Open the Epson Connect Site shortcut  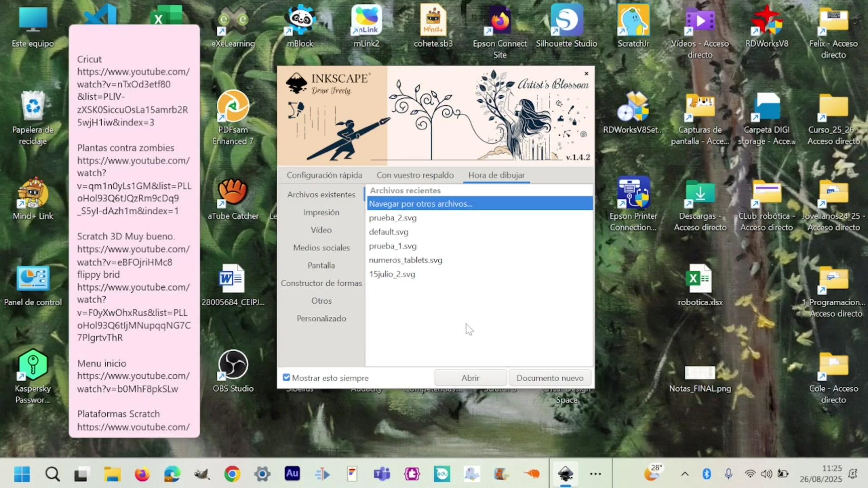[500, 32]
